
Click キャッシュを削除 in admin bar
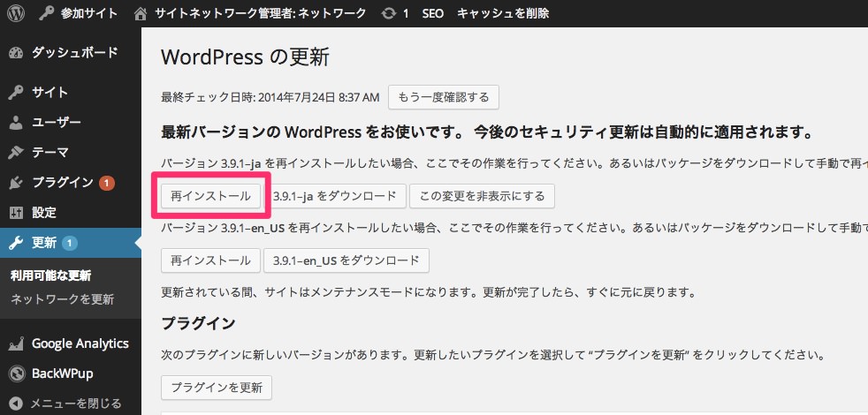pos(503,13)
